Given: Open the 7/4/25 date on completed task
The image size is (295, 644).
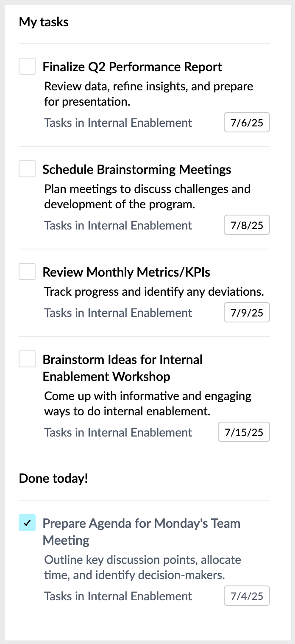Looking at the screenshot, I should (247, 596).
